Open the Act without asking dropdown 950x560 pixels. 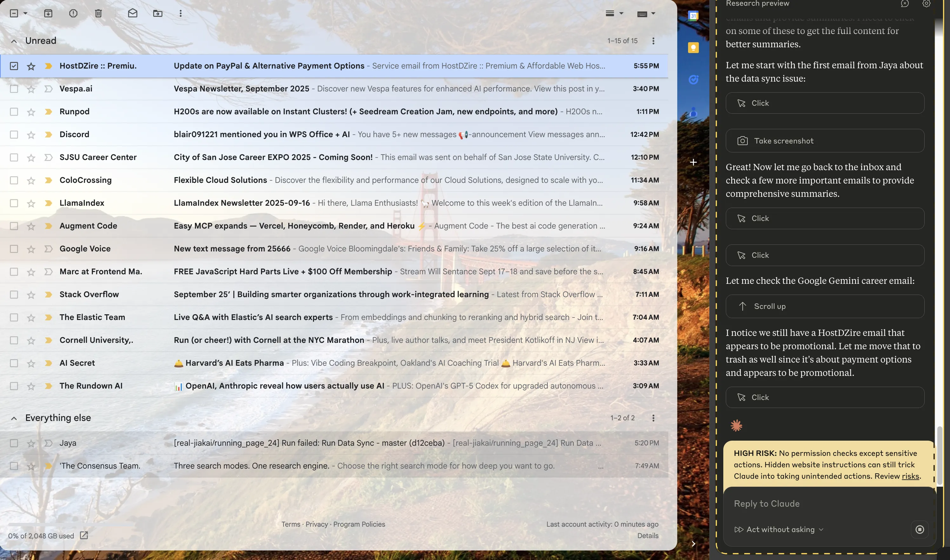780,530
